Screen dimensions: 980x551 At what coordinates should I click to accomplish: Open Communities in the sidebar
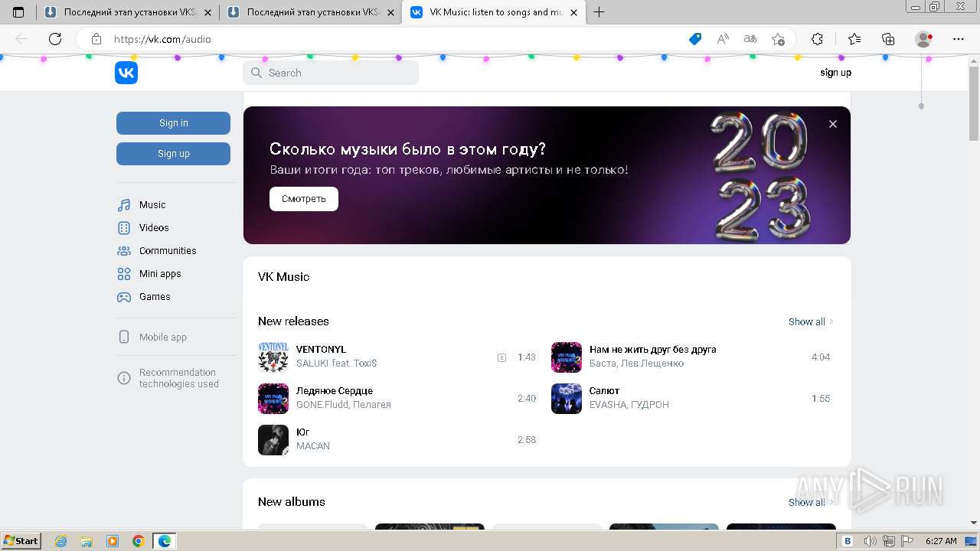pos(168,251)
